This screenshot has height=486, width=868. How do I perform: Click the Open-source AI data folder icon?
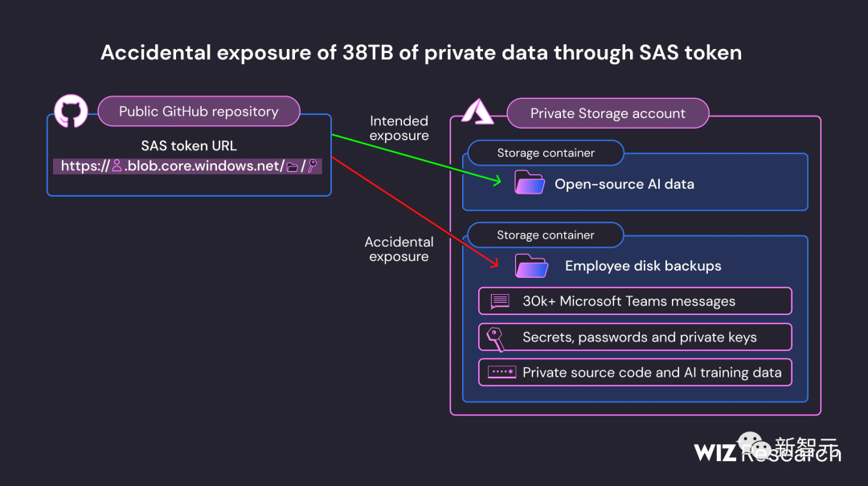pos(530,183)
